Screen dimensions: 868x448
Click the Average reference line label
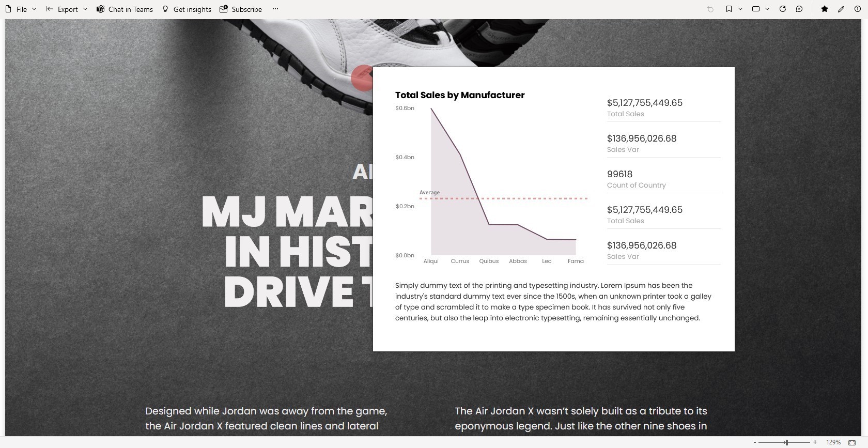[429, 193]
